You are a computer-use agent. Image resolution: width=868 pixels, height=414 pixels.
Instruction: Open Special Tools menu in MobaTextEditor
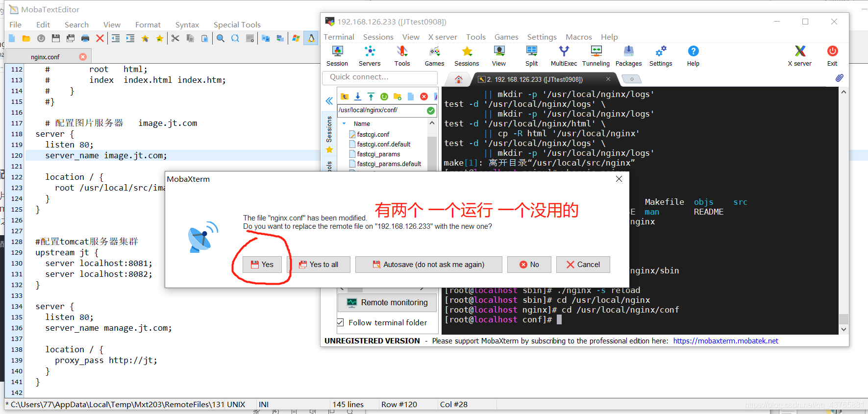click(x=237, y=24)
